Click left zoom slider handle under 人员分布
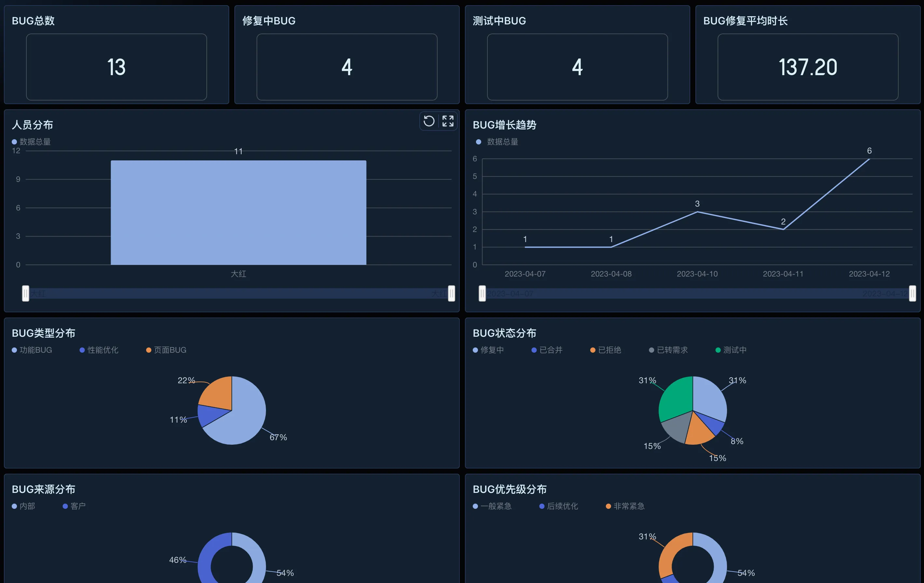This screenshot has height=583, width=924. point(25,293)
